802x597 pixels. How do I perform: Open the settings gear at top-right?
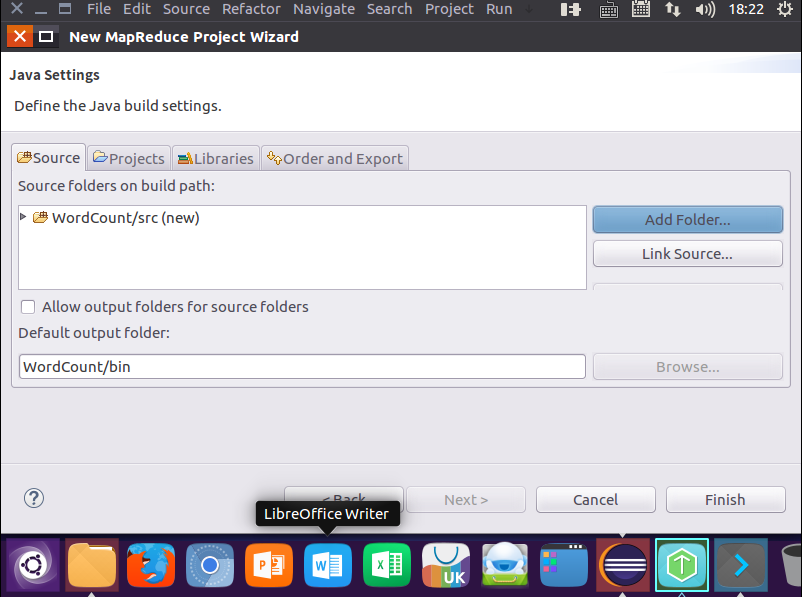pos(786,10)
